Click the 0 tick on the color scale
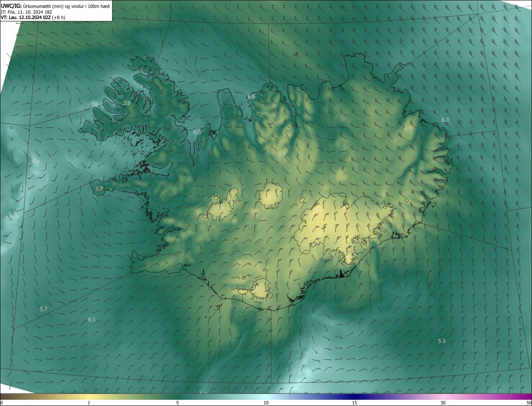Image resolution: width=532 pixels, height=406 pixels. click(x=2, y=403)
